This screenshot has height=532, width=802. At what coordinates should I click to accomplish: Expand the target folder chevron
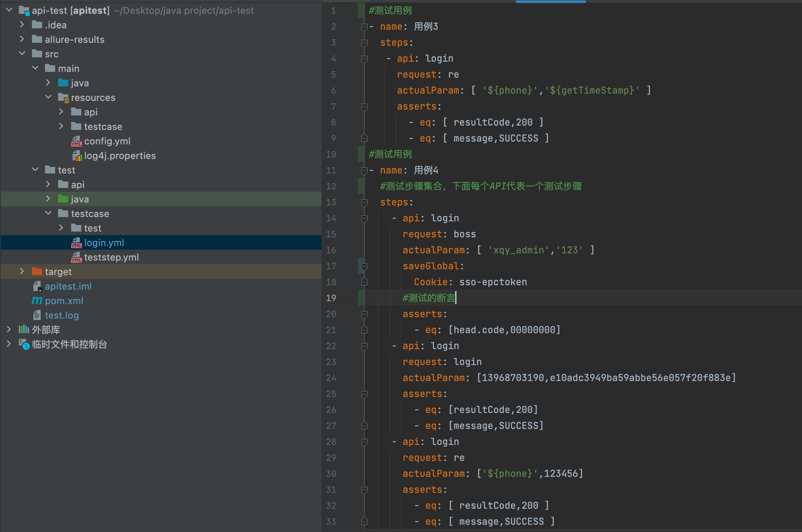(22, 271)
